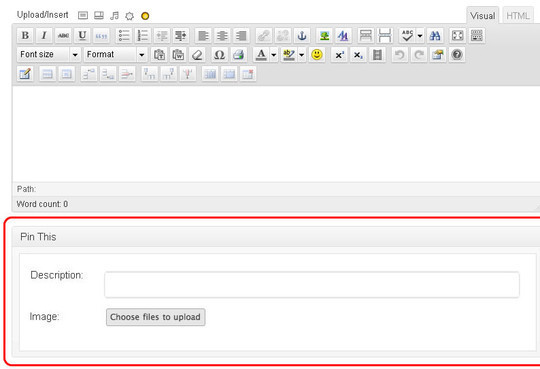540x369 pixels.
Task: Undo the last action
Action: coord(399,54)
